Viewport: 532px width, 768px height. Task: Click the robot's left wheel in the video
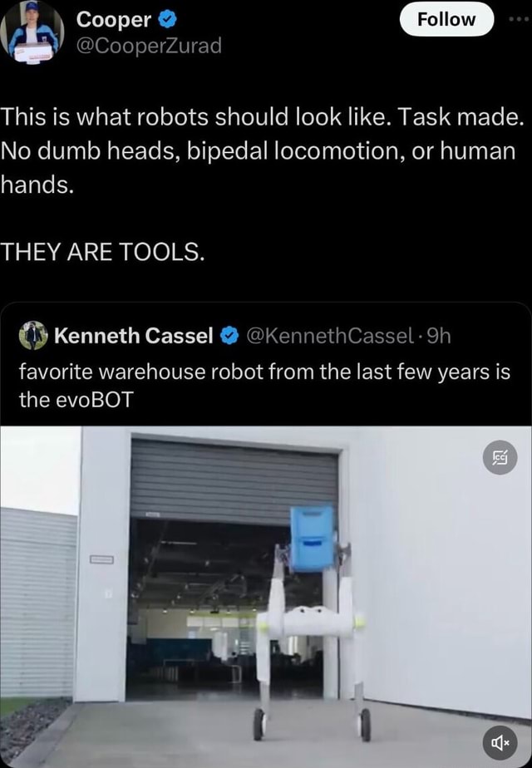click(259, 725)
